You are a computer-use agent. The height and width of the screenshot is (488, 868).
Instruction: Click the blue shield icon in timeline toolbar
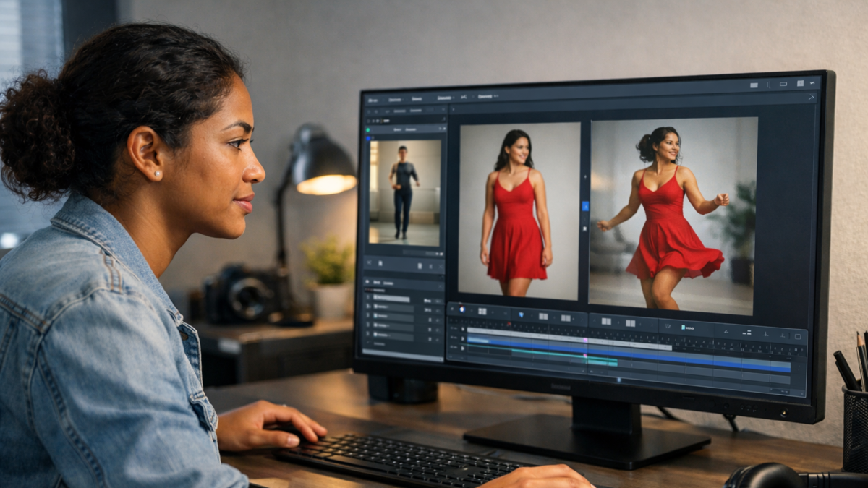coord(522,314)
